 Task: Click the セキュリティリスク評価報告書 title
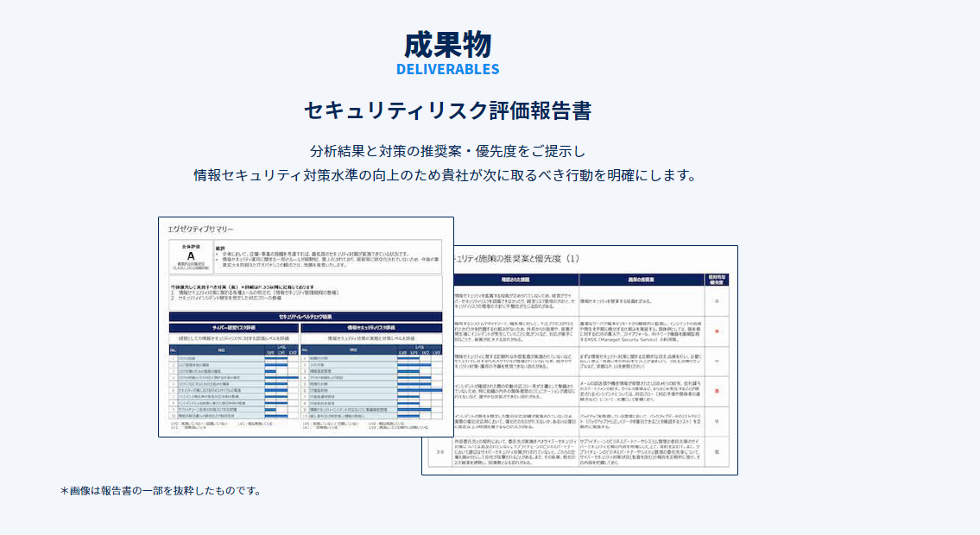[447, 110]
